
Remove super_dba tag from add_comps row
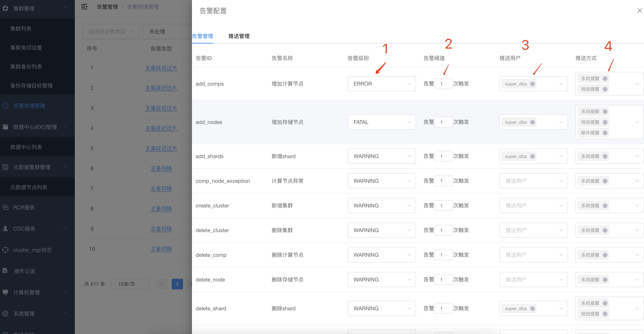(x=533, y=84)
